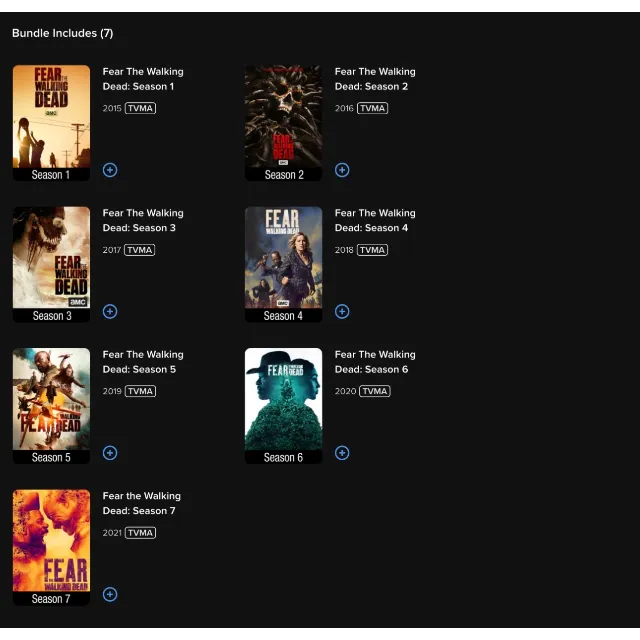
Task: Click the plus icon for Season 7
Action: tap(110, 594)
